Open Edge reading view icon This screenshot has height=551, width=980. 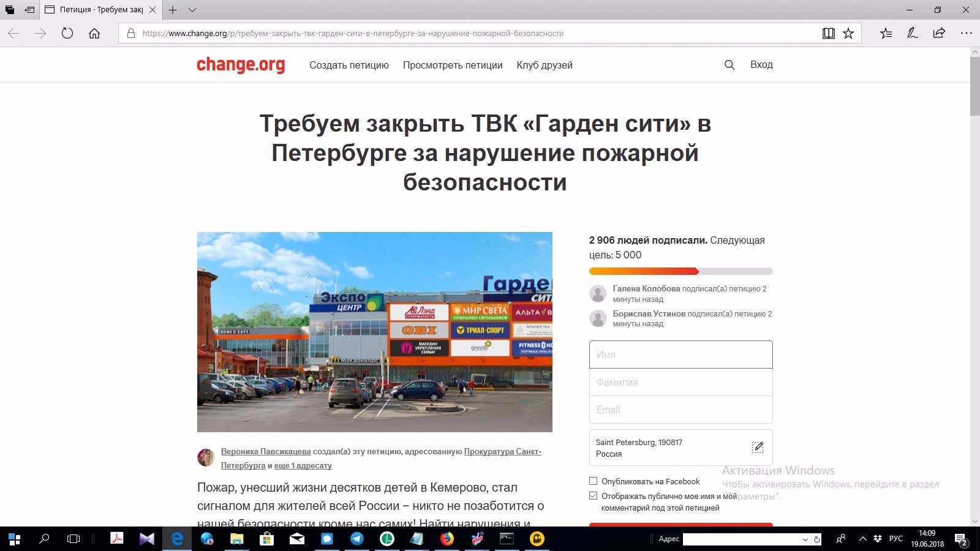(x=828, y=34)
